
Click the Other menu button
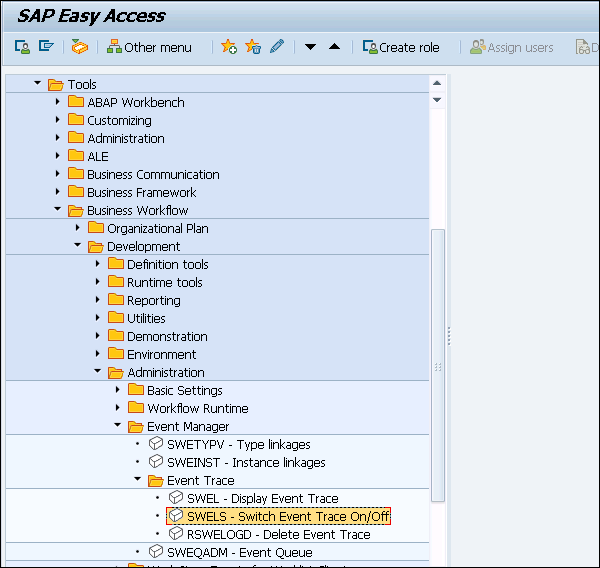click(149, 47)
